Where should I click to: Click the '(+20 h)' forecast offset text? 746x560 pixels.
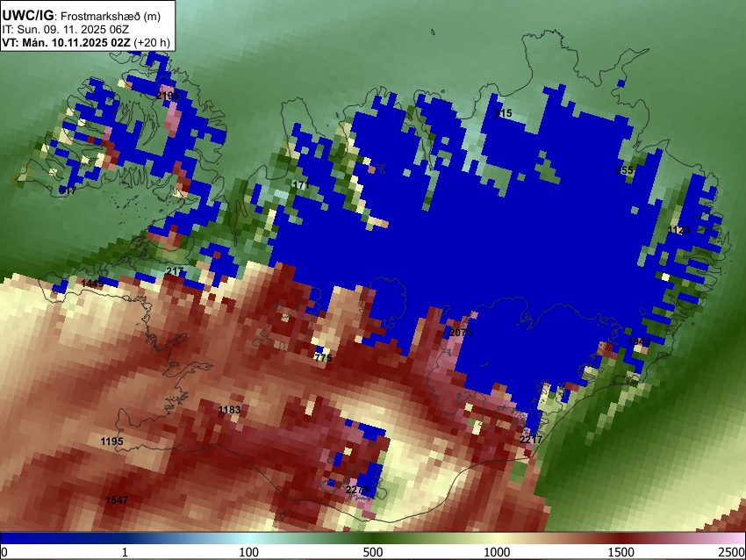click(152, 42)
